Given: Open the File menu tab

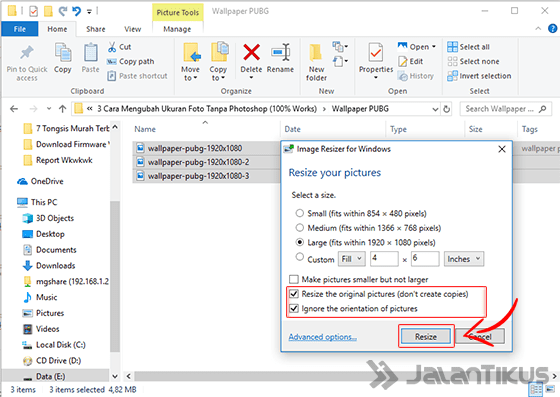Looking at the screenshot, I should (20, 29).
